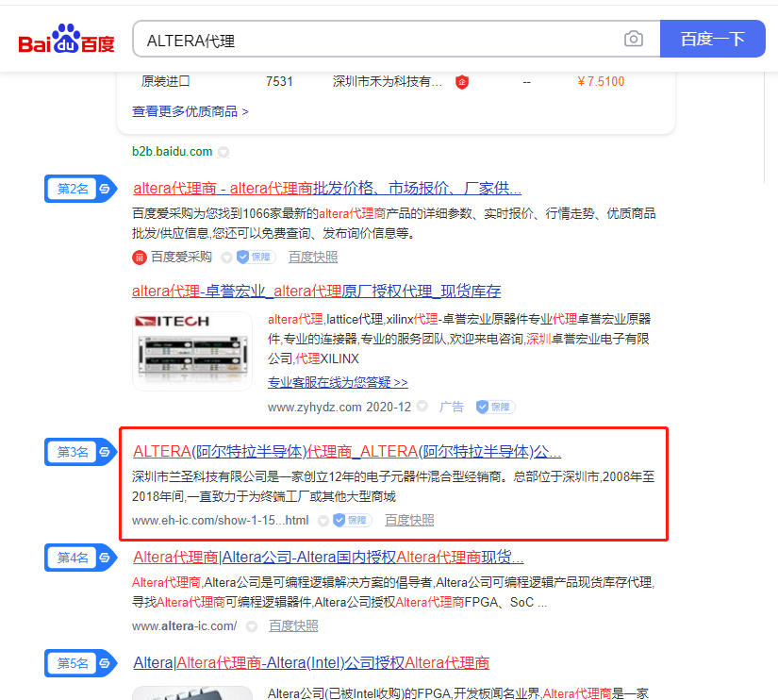Click the 第4名 rank badge

[x=81, y=558]
